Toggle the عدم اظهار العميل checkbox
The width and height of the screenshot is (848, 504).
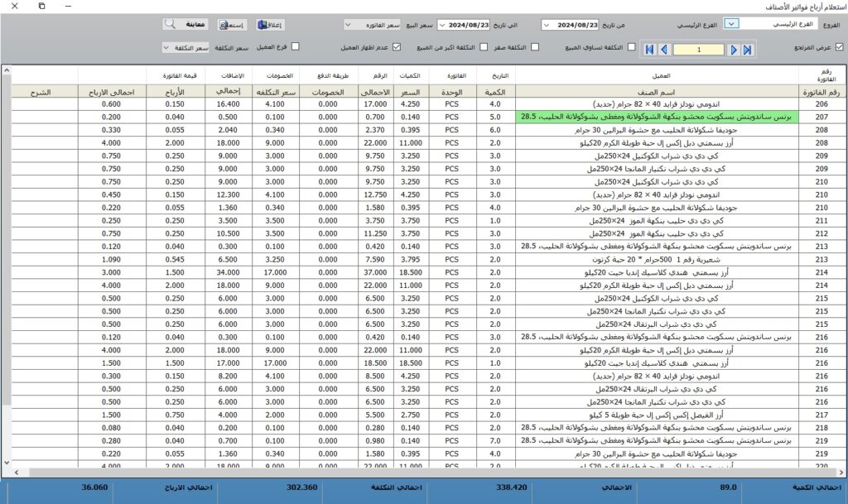[x=397, y=47]
